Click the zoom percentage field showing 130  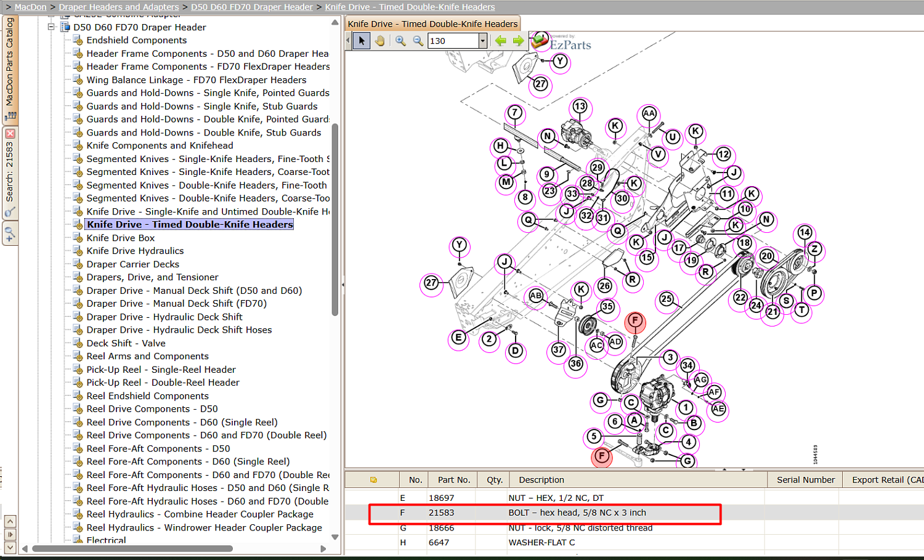point(453,41)
